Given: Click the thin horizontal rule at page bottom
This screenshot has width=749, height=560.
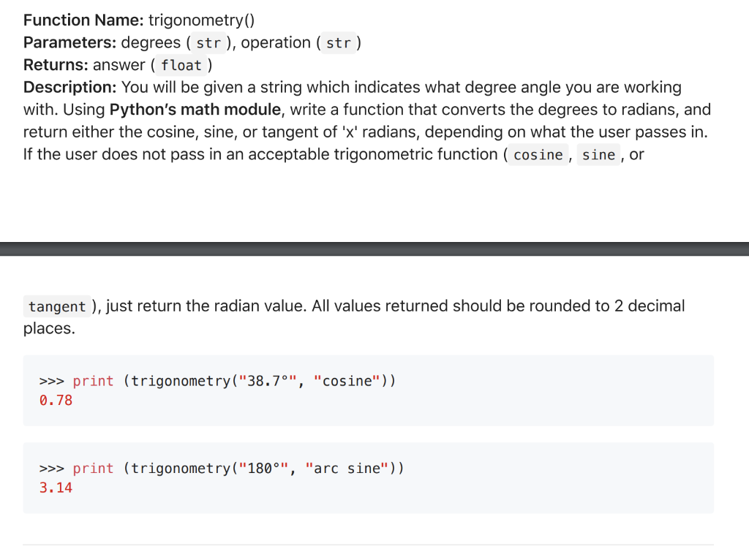Looking at the screenshot, I should [x=374, y=544].
